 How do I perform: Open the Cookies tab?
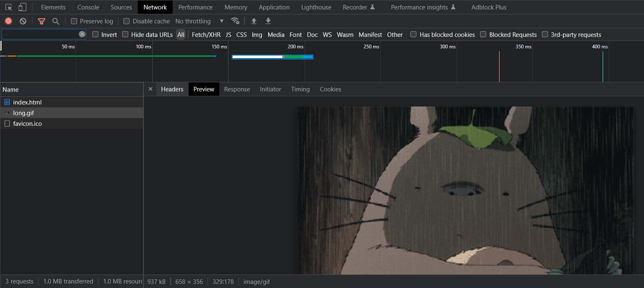click(x=330, y=89)
